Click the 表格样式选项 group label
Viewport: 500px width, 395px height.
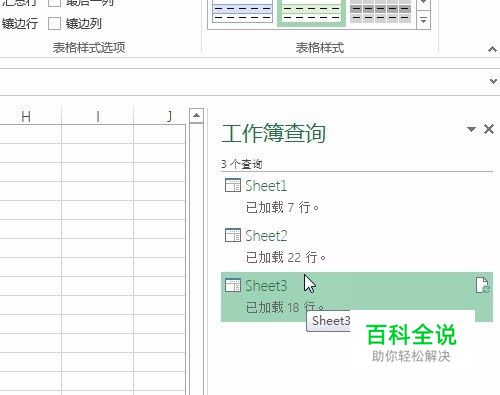(89, 48)
